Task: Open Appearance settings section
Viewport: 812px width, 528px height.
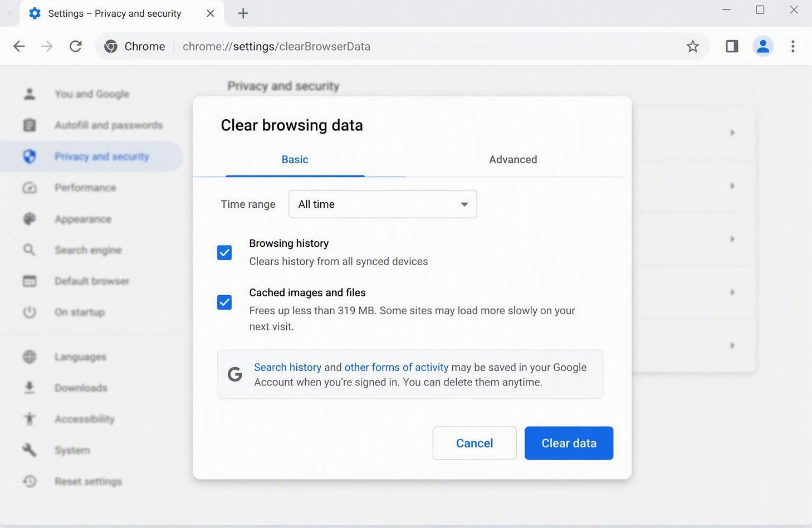Action: 83,219
